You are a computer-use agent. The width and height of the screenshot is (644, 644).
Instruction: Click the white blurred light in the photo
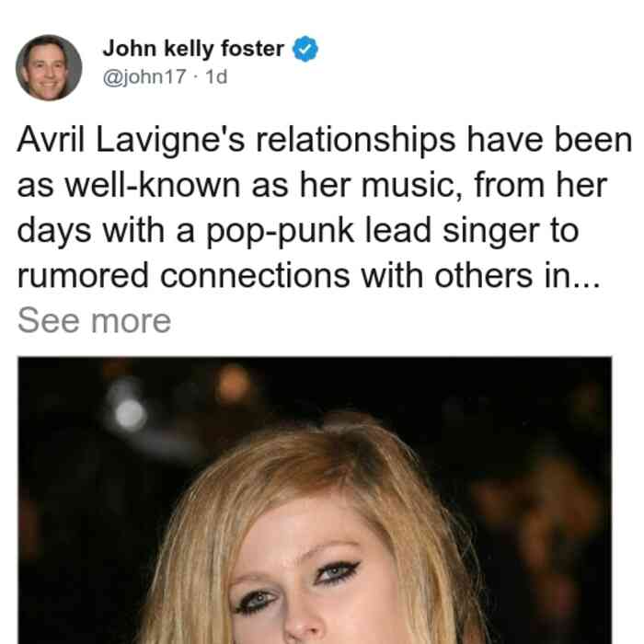click(x=130, y=414)
